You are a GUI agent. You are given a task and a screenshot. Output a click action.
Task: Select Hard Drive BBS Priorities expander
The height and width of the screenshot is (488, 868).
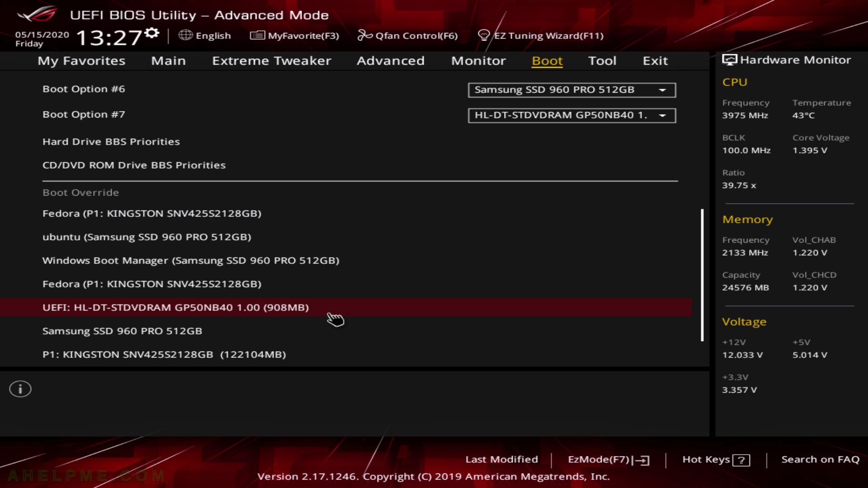coord(111,141)
